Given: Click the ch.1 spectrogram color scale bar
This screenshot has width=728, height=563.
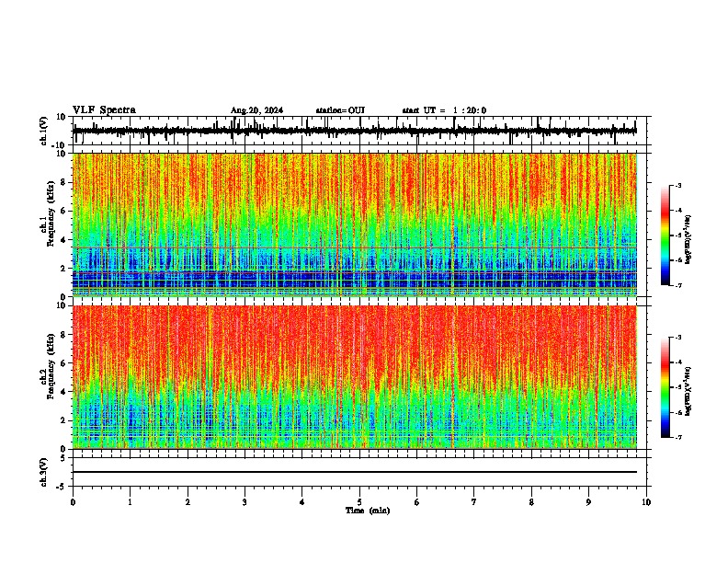Looking at the screenshot, I should point(665,236).
